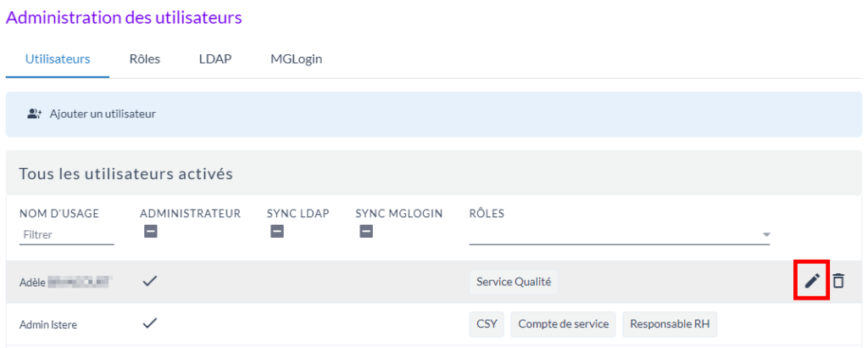
Task: Switch to the MGLogin tab
Action: 296,59
